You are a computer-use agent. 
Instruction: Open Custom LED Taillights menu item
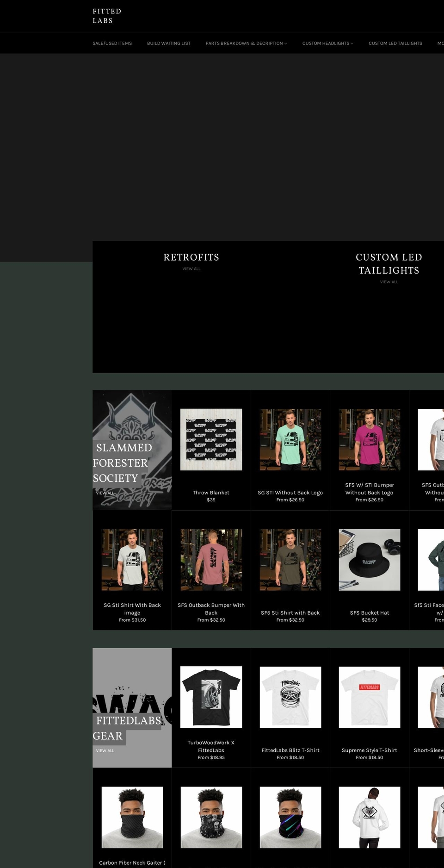pyautogui.click(x=395, y=44)
